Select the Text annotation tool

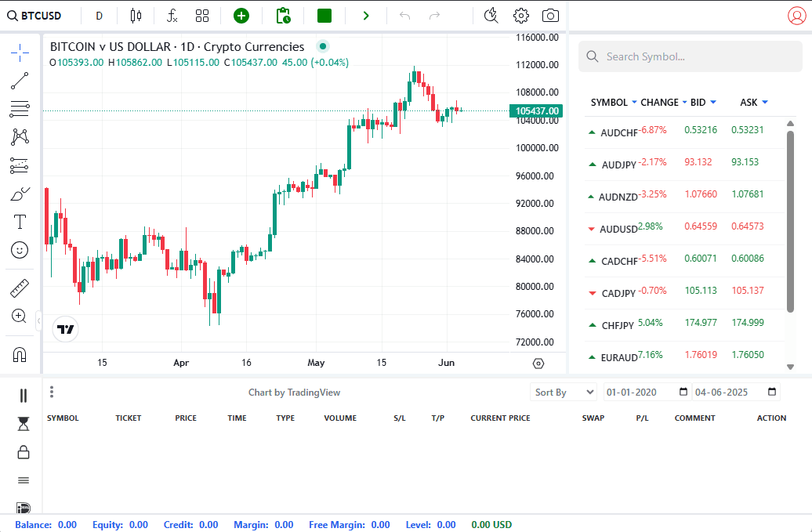20,222
